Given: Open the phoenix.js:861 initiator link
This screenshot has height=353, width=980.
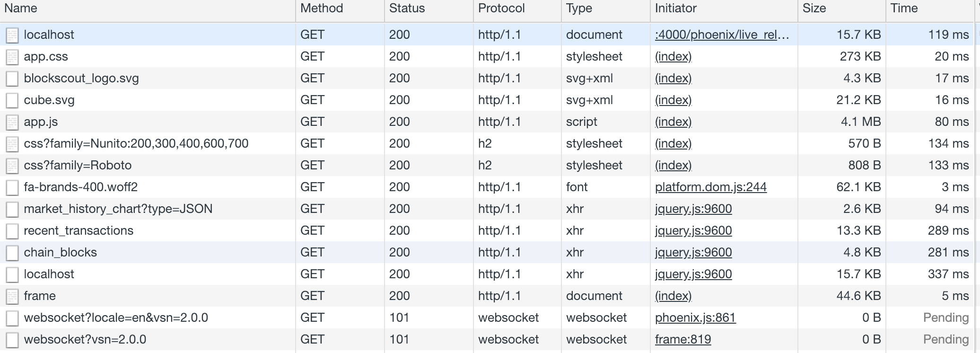Looking at the screenshot, I should tap(694, 317).
